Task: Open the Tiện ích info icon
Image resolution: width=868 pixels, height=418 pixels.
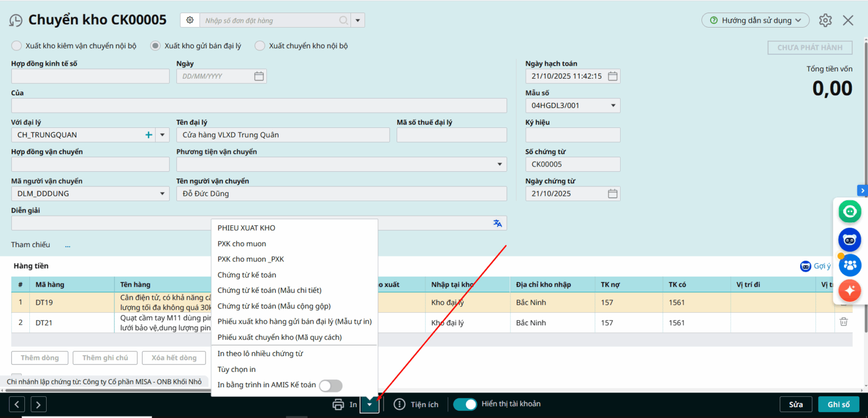Action: tap(399, 404)
